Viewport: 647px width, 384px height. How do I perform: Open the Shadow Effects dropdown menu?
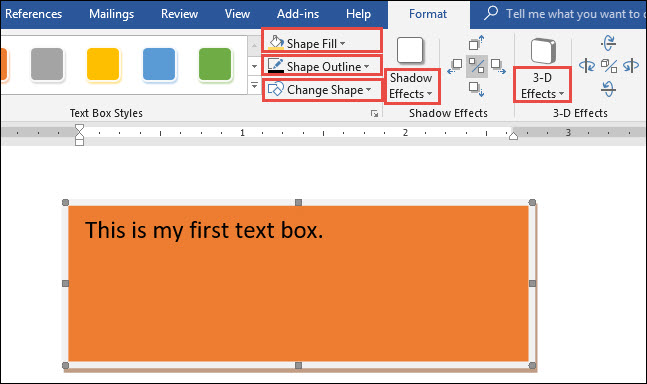coord(411,86)
